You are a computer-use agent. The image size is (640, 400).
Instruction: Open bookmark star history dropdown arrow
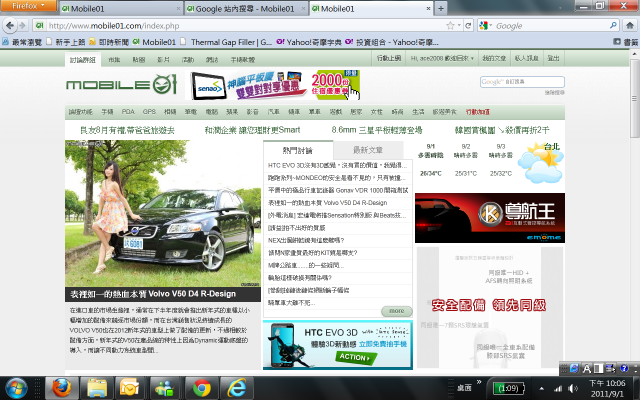pyautogui.click(x=459, y=26)
